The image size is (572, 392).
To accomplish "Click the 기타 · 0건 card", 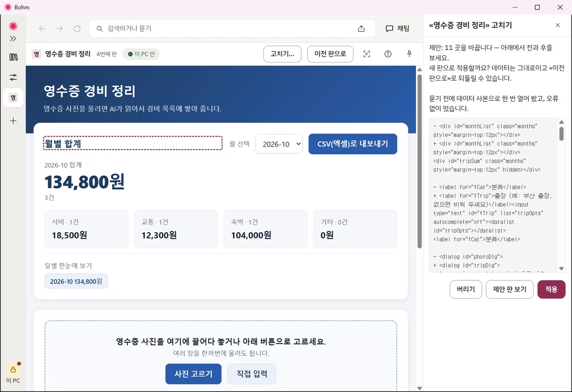I will [x=355, y=229].
